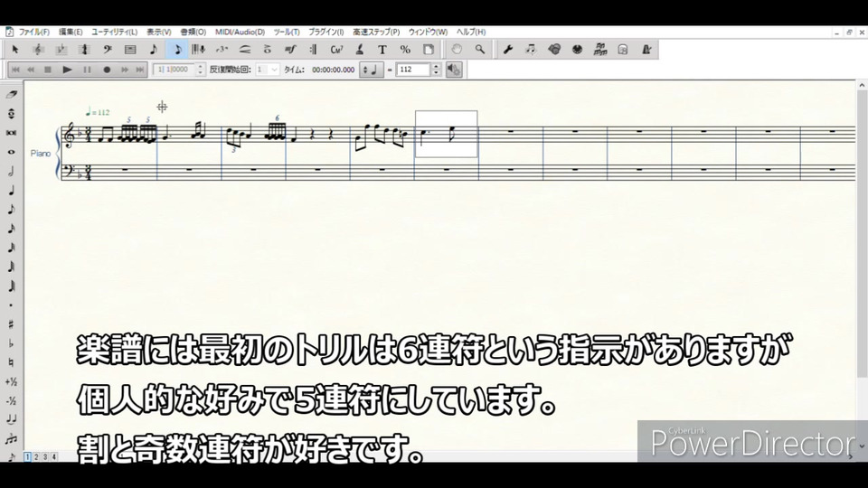Open the MIDI/Audio(D) menu
868x488 pixels.
click(x=240, y=33)
